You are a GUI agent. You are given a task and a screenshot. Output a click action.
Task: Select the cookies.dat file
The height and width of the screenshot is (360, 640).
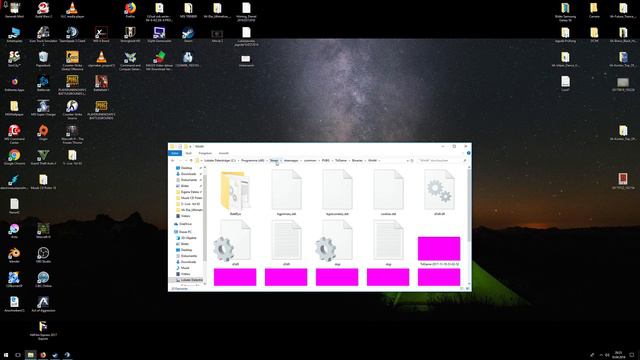[388, 193]
